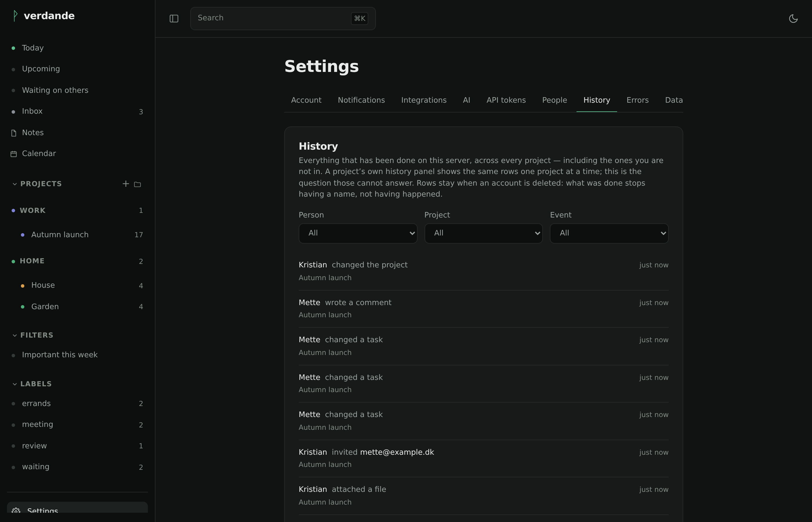Open the Inbox with 3 items

[77, 112]
